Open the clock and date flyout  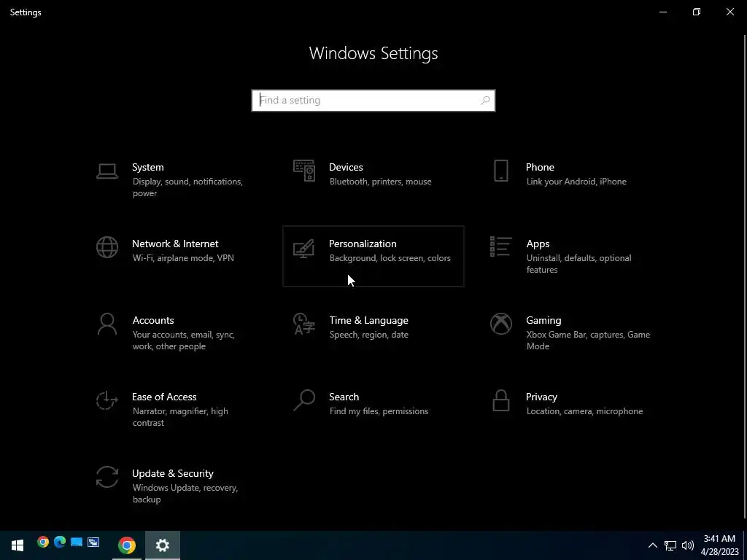pos(719,545)
